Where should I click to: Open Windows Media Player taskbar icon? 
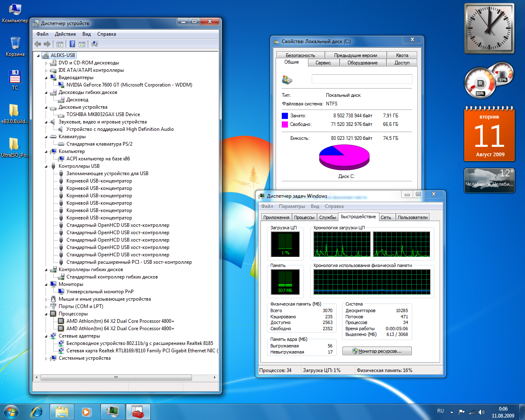click(x=87, y=412)
